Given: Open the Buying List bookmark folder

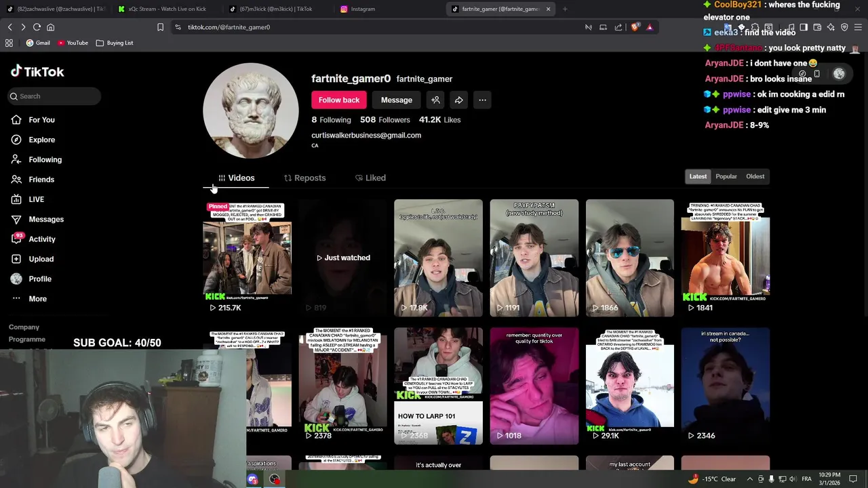Looking at the screenshot, I should click(115, 43).
